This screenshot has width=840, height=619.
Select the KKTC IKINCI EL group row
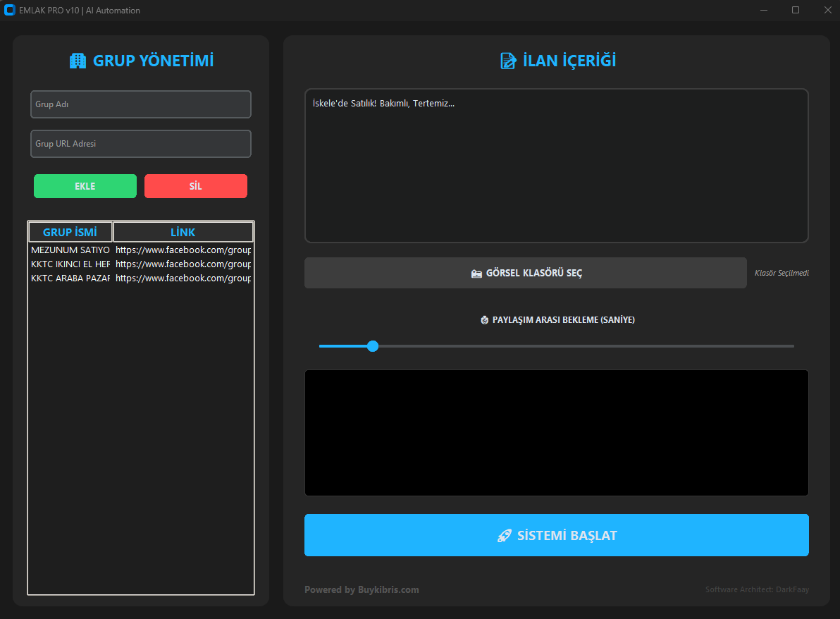coord(70,264)
